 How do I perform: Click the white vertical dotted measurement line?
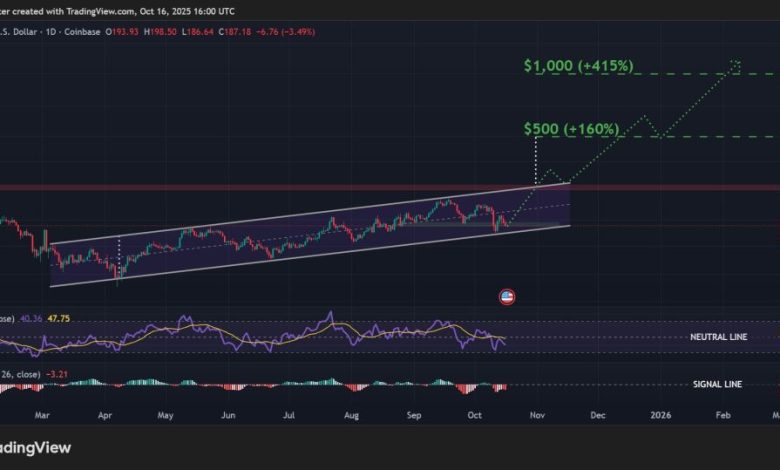[x=537, y=160]
